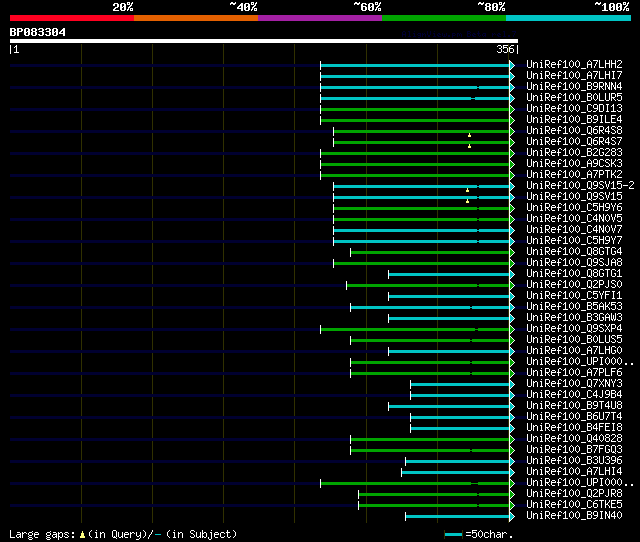640x542 pixels.
Task: Click the UniRef100_A7LHH2 hit label
Action: (x=574, y=64)
